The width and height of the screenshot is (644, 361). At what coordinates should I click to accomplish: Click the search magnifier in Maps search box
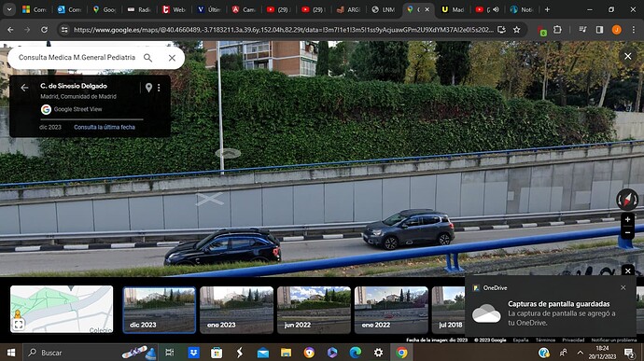[x=147, y=58]
